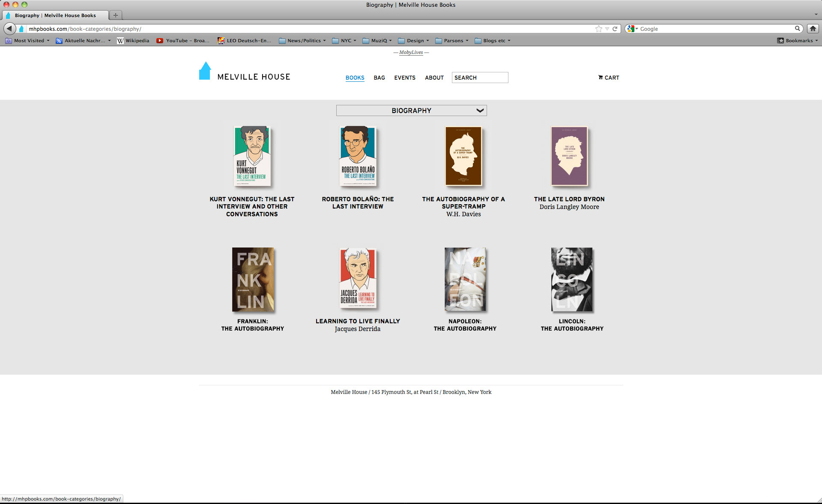Open the Autobiography of a Super-Tramp cover
Screen dimensions: 822x504
tap(463, 156)
